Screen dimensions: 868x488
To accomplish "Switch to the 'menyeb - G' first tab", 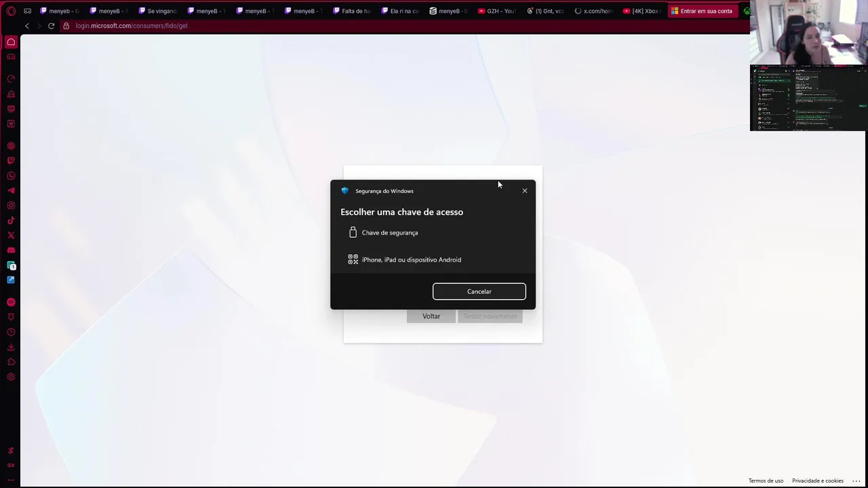I will tap(60, 11).
